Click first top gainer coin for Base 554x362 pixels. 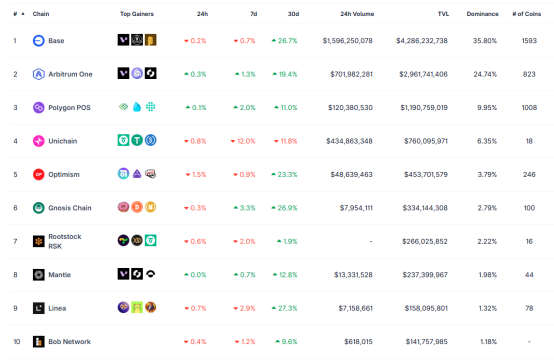coord(123,40)
